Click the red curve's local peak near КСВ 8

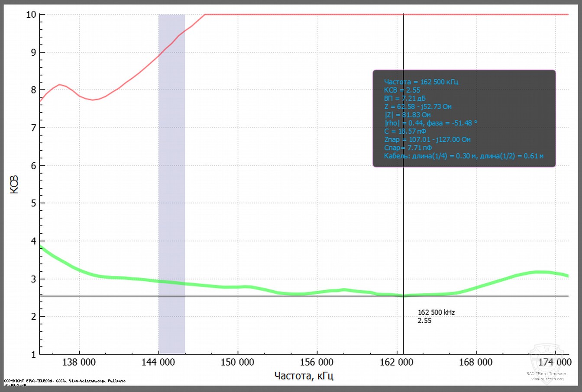(x=60, y=84)
